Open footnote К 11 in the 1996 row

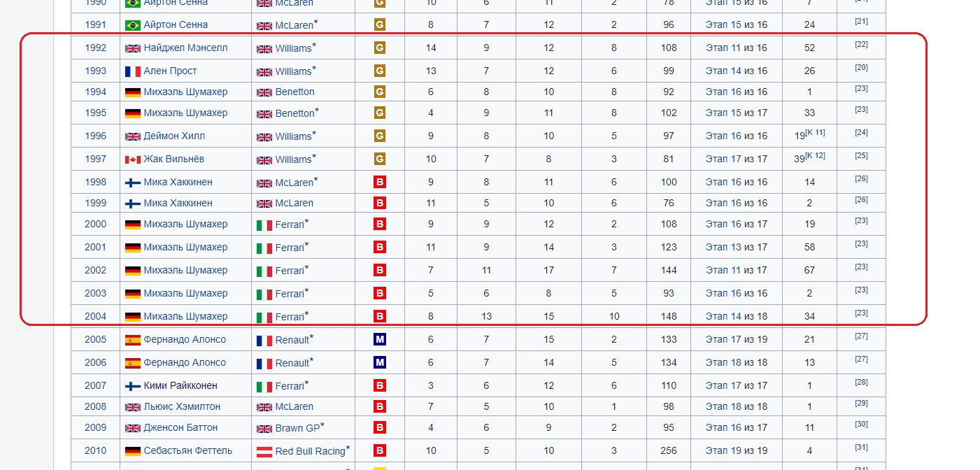tap(815, 132)
